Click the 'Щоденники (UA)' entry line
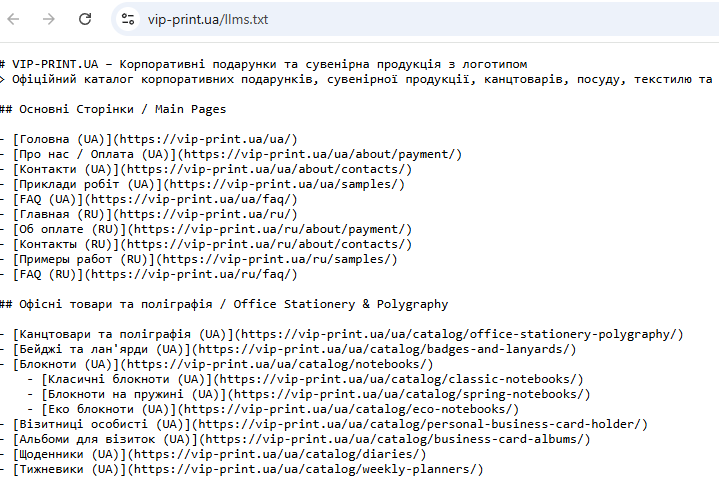Image resolution: width=719 pixels, height=478 pixels. pyautogui.click(x=213, y=454)
